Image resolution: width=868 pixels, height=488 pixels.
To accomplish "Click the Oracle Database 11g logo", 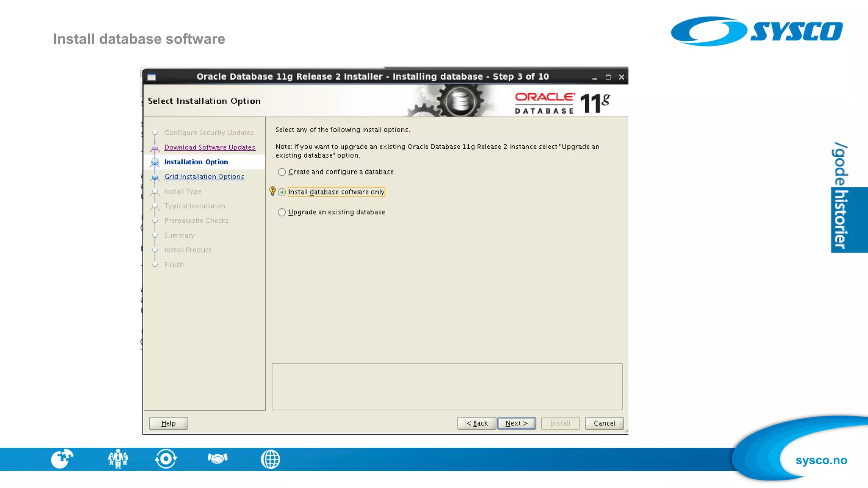I will (562, 103).
